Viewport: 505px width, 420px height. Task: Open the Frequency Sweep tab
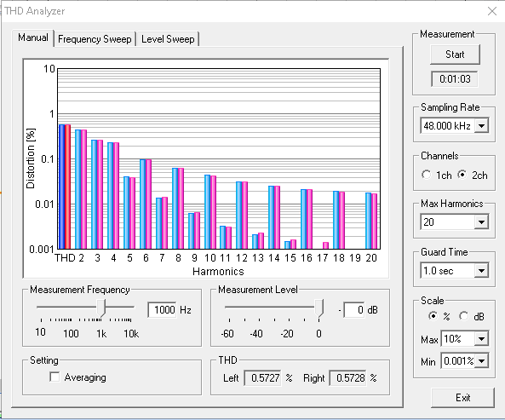point(95,39)
